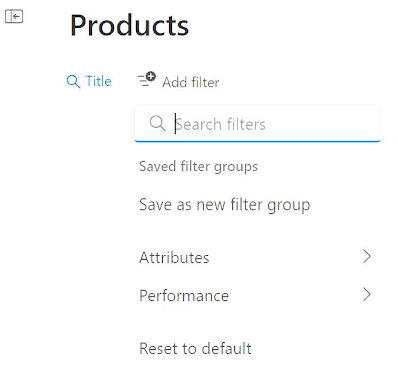Click the magnifier in Search filters box

[x=157, y=123]
